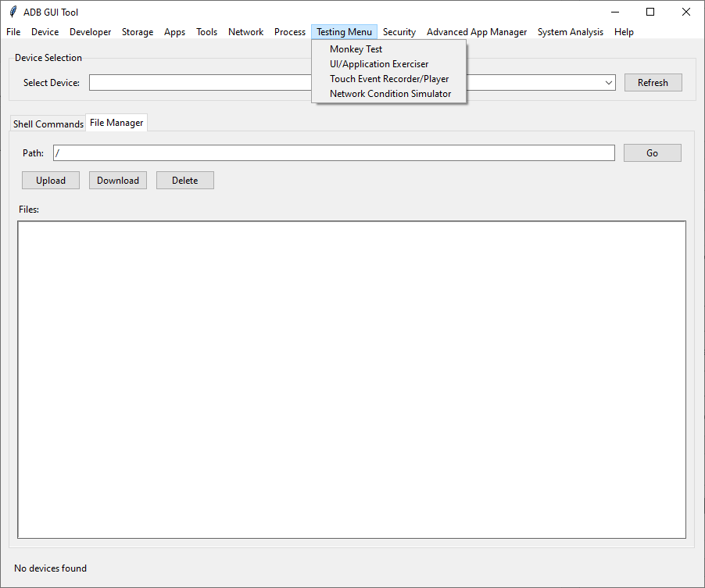Open the Developer menu
Image resolution: width=705 pixels, height=588 pixels.
coord(90,32)
